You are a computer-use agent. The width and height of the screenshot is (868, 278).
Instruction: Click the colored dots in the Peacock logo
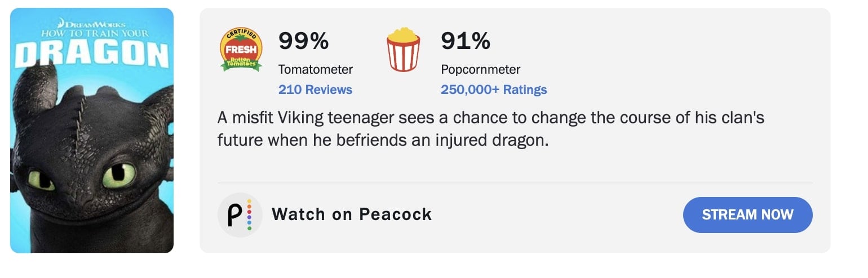tap(249, 214)
